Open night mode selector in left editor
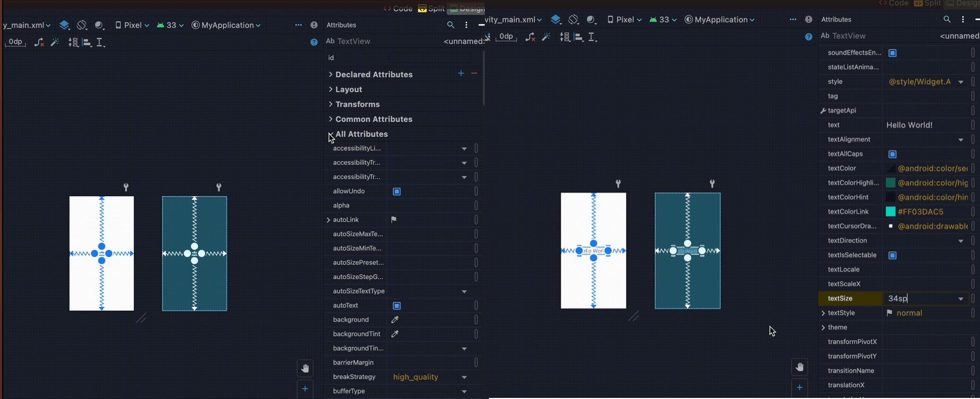Viewport: 980px width, 399px height. coord(99,25)
